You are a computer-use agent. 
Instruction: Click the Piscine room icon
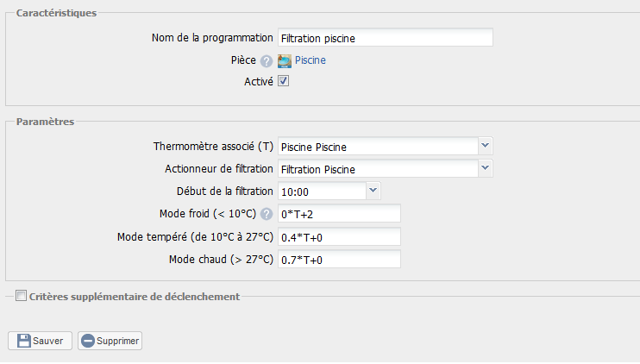(285, 60)
